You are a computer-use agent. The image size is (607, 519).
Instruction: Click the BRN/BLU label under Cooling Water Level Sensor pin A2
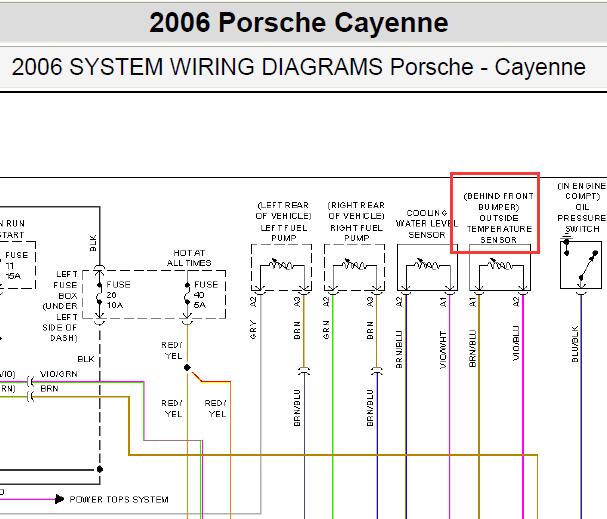click(399, 349)
